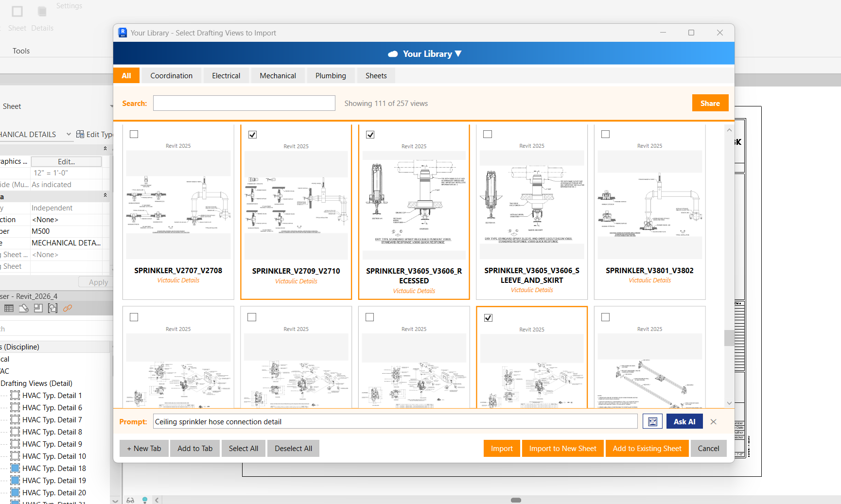
Task: Switch to the Electrical tab
Action: 226,76
